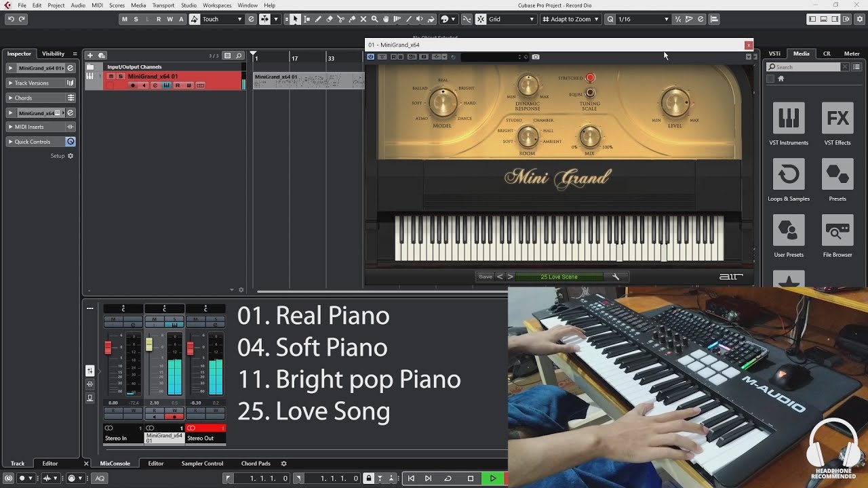Click MiniGrand_x64 01 mixer channel fader
This screenshot has width=868, height=488.
149,344
